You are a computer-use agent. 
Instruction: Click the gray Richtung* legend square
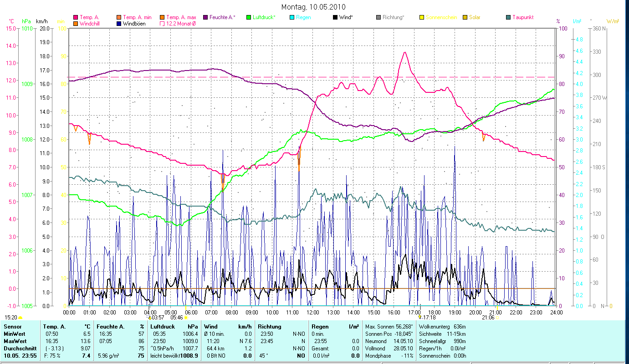click(378, 17)
